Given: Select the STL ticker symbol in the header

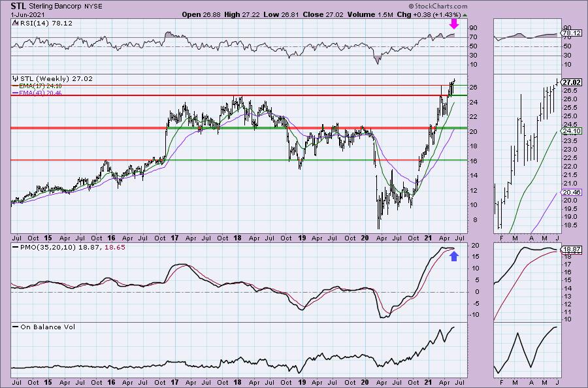Looking at the screenshot, I should (x=18, y=6).
